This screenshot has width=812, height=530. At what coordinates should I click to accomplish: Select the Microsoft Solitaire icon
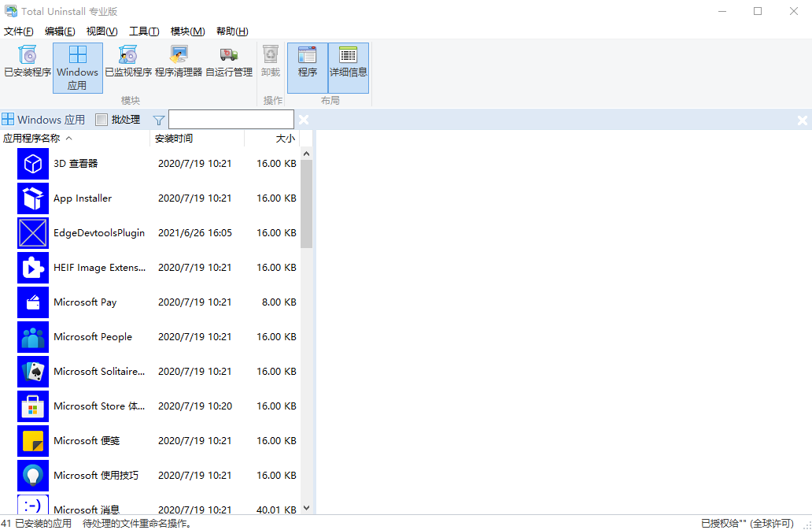pyautogui.click(x=32, y=372)
